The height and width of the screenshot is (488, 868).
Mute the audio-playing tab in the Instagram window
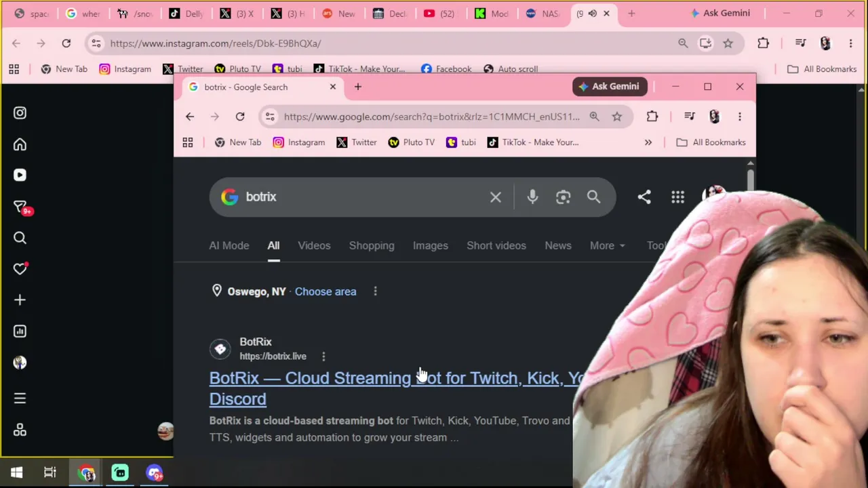(x=593, y=14)
